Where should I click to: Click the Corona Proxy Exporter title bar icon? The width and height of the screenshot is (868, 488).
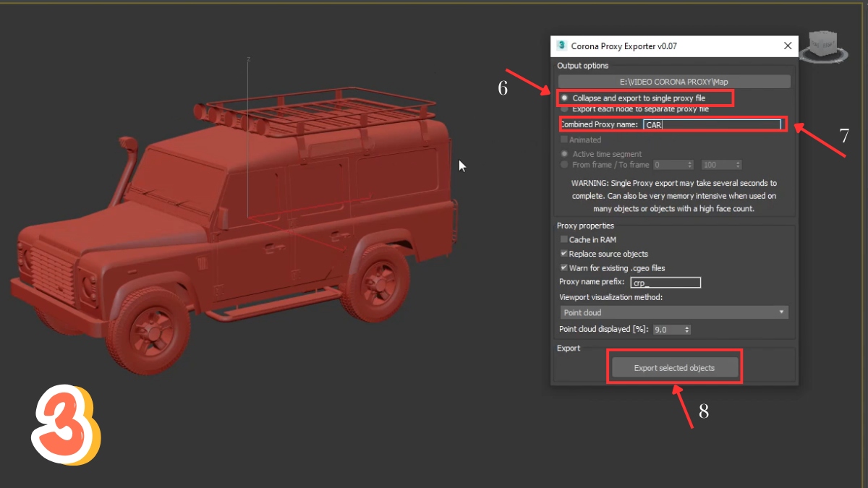point(561,46)
